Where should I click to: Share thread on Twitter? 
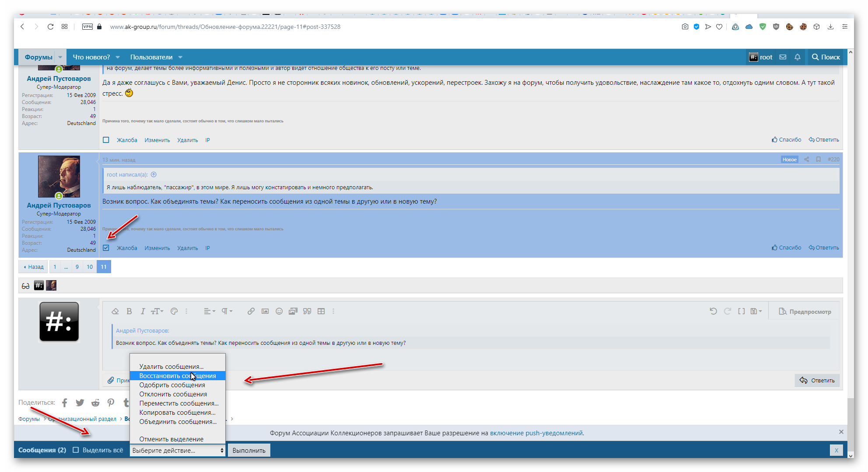(x=80, y=403)
